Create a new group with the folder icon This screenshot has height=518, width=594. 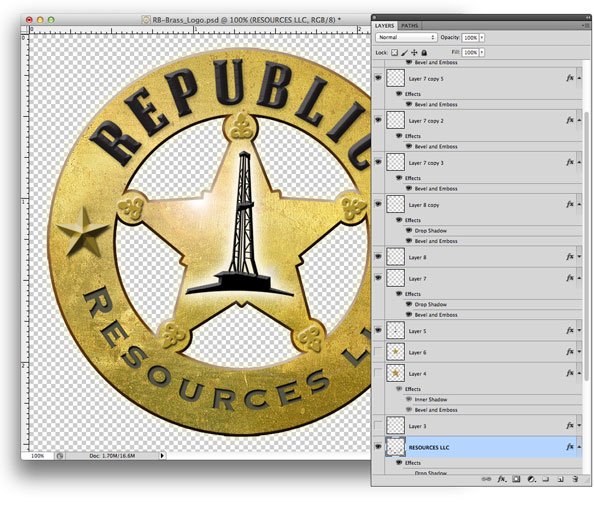coord(546,479)
